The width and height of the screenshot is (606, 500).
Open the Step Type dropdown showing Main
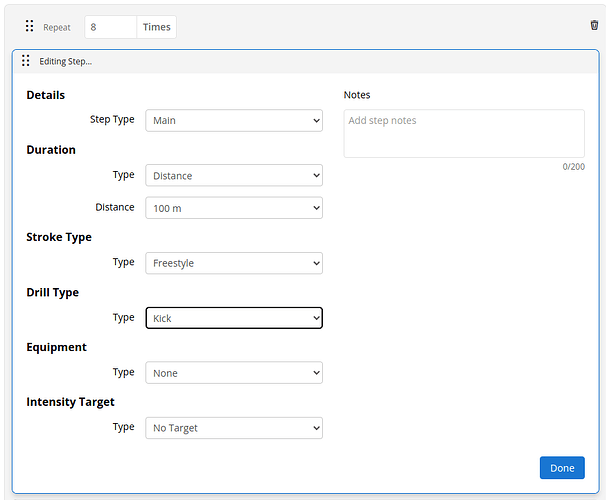coord(234,121)
